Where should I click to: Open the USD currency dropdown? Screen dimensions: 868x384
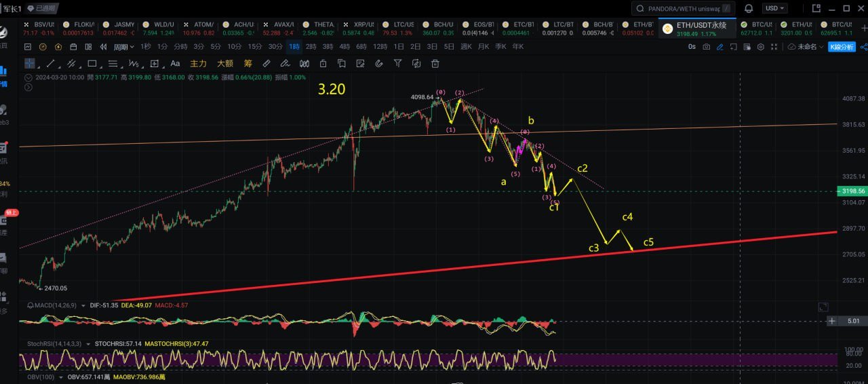pyautogui.click(x=774, y=9)
